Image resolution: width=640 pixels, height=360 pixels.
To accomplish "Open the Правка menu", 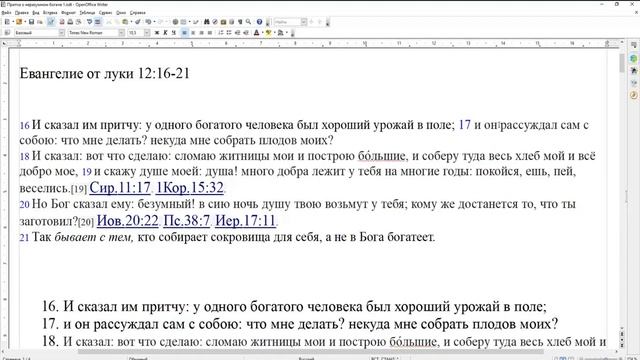I will point(21,13).
